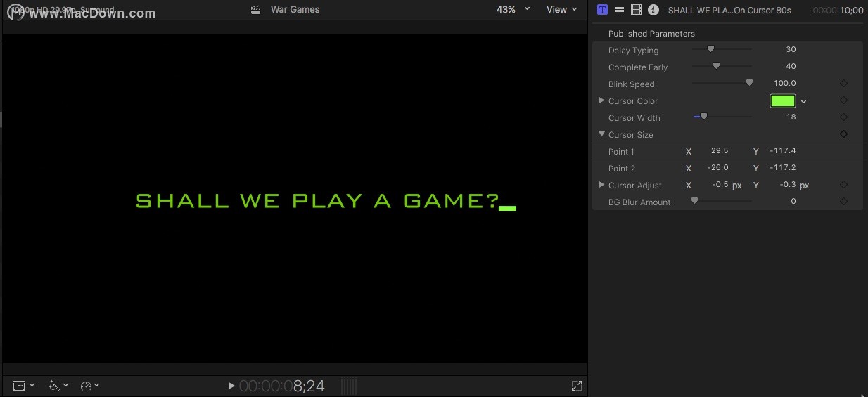This screenshot has width=868, height=397.
Task: Click the Delay Typing label
Action: pyautogui.click(x=633, y=51)
